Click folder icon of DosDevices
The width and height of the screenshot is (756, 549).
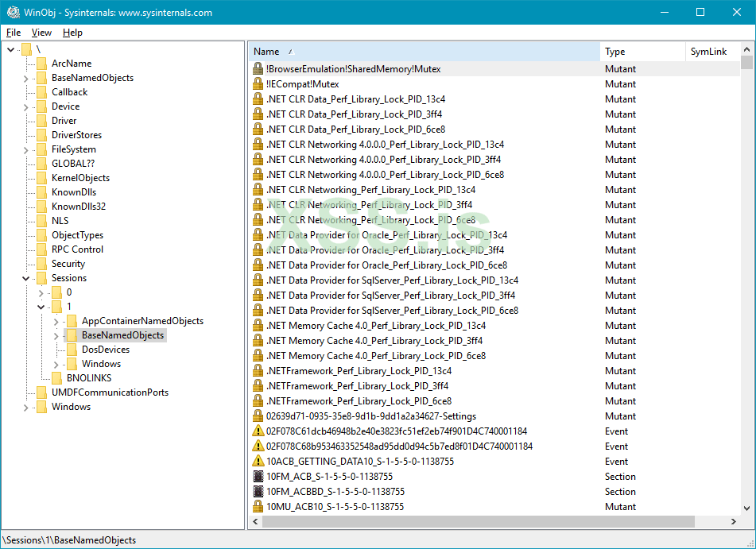(72, 350)
